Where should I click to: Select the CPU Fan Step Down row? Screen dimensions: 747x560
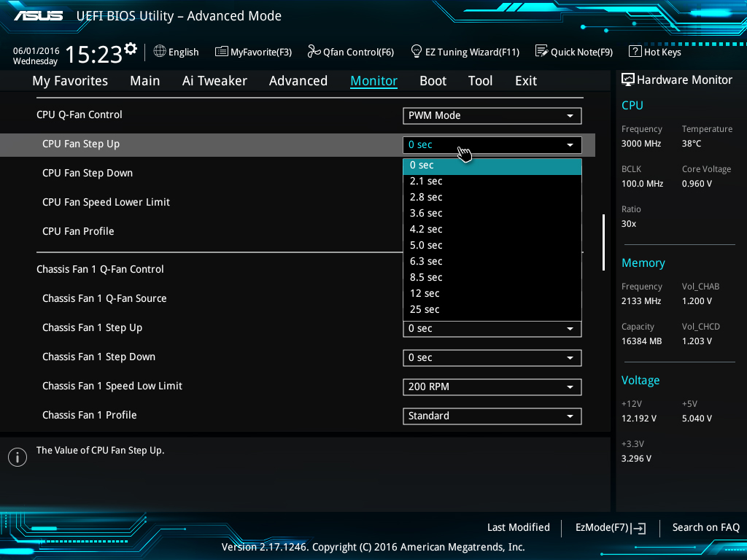tap(298, 174)
